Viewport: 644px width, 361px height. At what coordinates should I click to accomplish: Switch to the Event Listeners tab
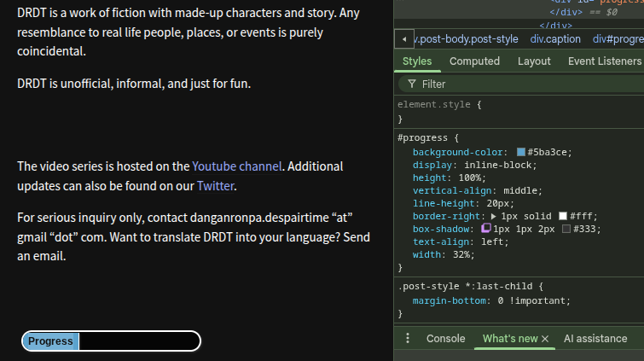click(605, 61)
